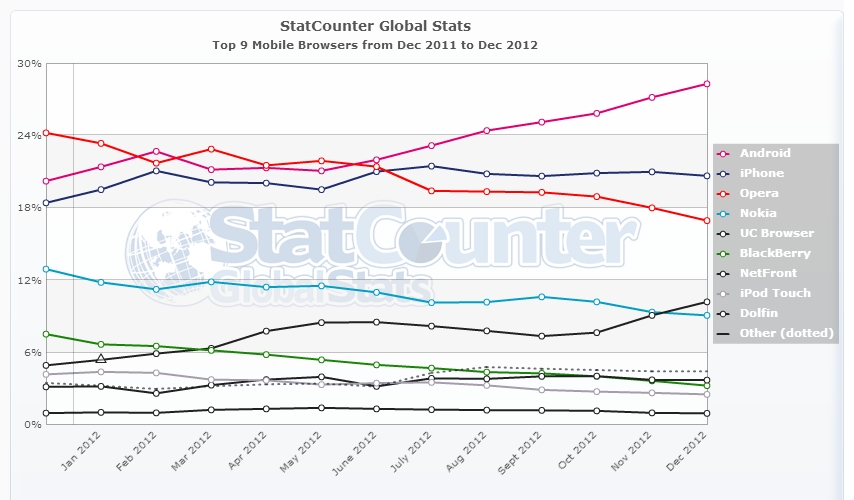Click the Android legend line marker
Image resolution: width=854 pixels, height=500 pixels.
pos(725,153)
